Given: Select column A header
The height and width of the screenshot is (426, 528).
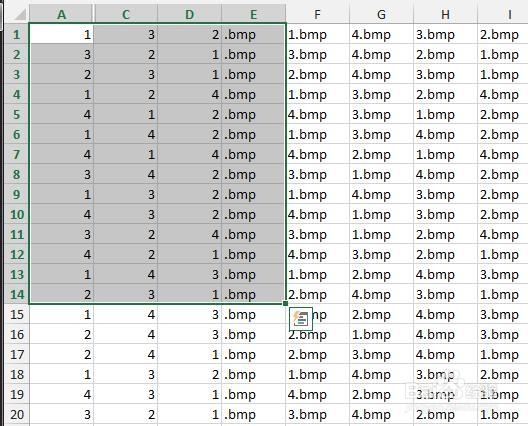Looking at the screenshot, I should tap(61, 14).
